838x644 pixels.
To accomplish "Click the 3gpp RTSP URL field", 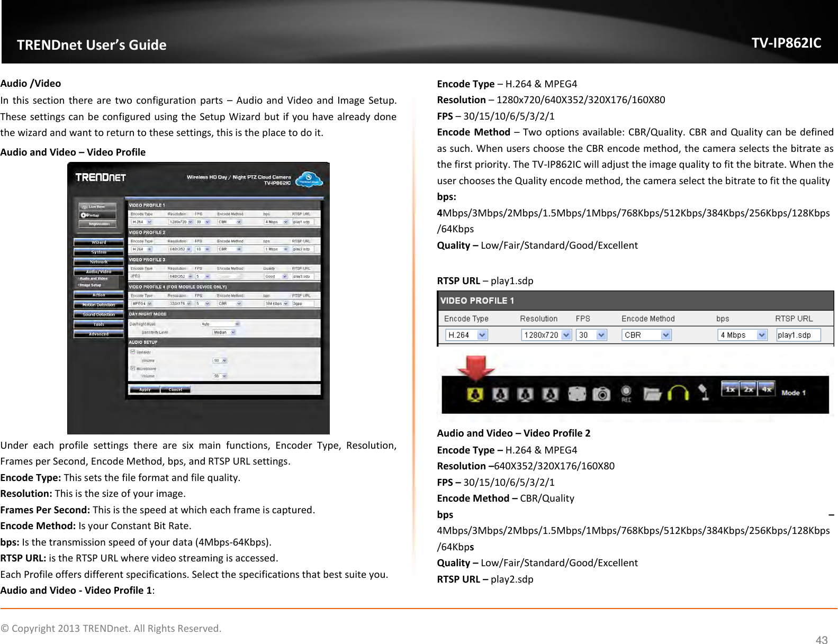I will (303, 304).
